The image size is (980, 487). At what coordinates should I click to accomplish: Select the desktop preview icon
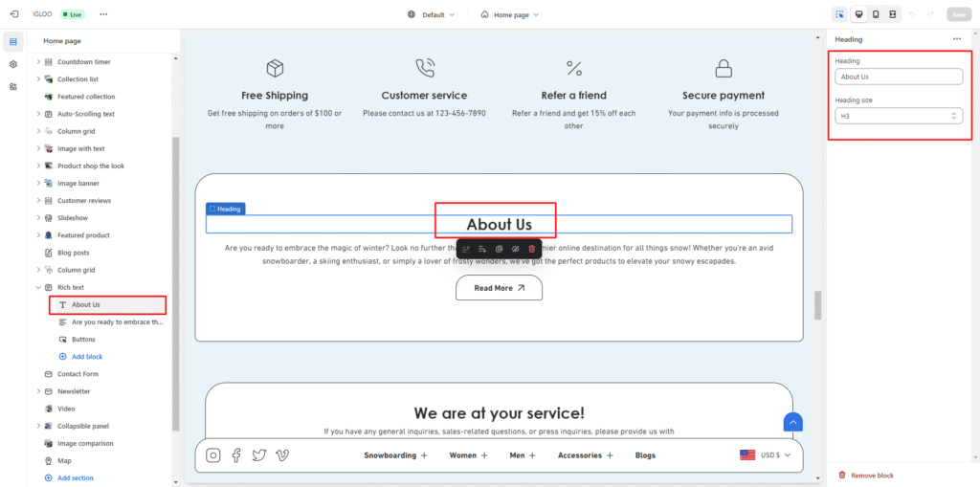858,14
